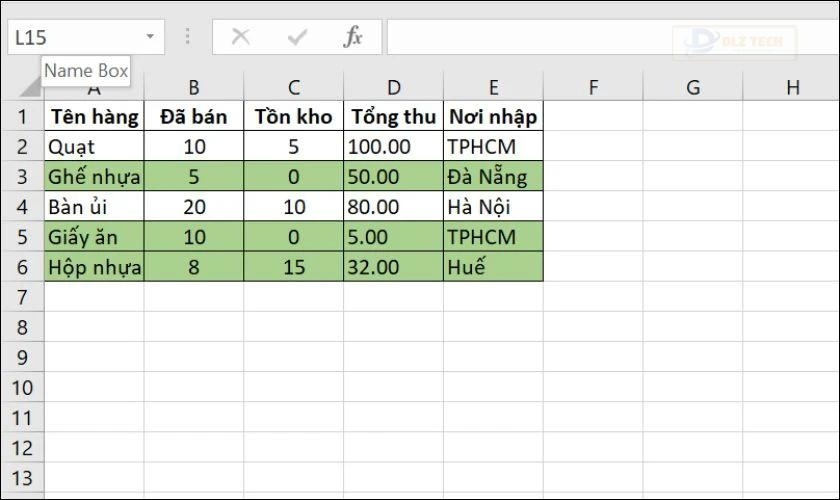The height and width of the screenshot is (500, 840).
Task: Click the Tên hàng header cell
Action: click(x=94, y=116)
